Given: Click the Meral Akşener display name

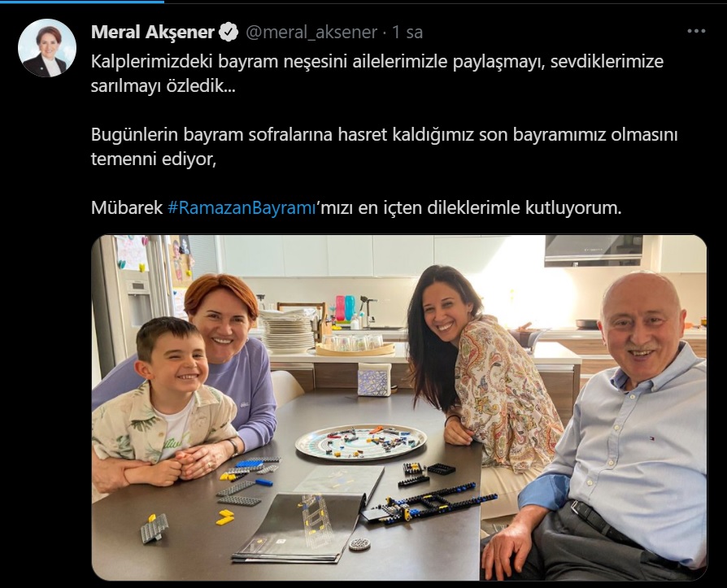Looking at the screenshot, I should coord(153,32).
